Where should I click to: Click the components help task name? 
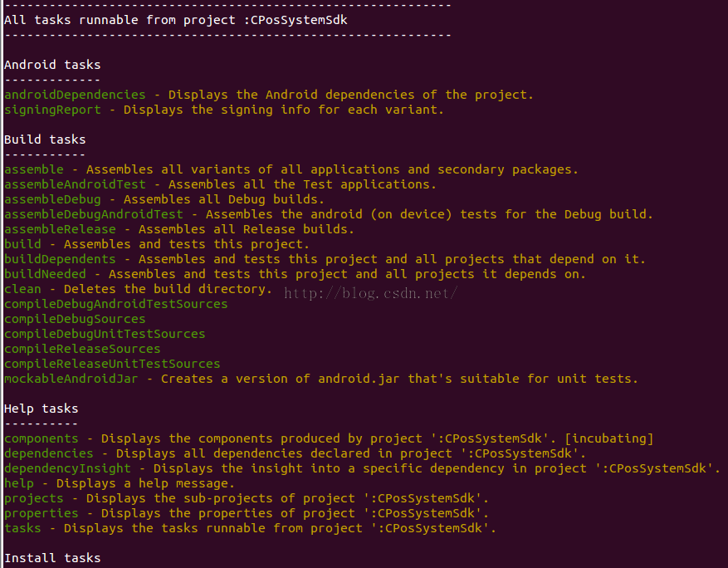pos(42,439)
